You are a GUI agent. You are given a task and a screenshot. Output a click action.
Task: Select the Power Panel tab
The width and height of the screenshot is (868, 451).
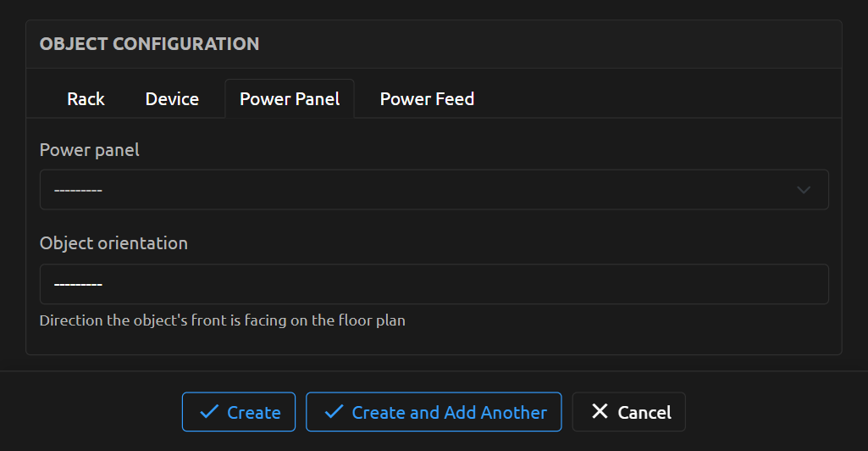point(290,99)
